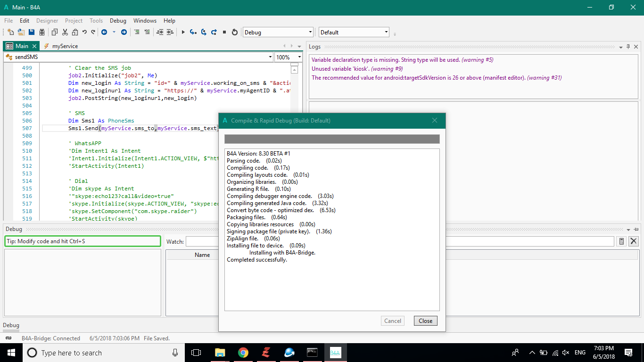Pin the Logs panel

(628, 47)
